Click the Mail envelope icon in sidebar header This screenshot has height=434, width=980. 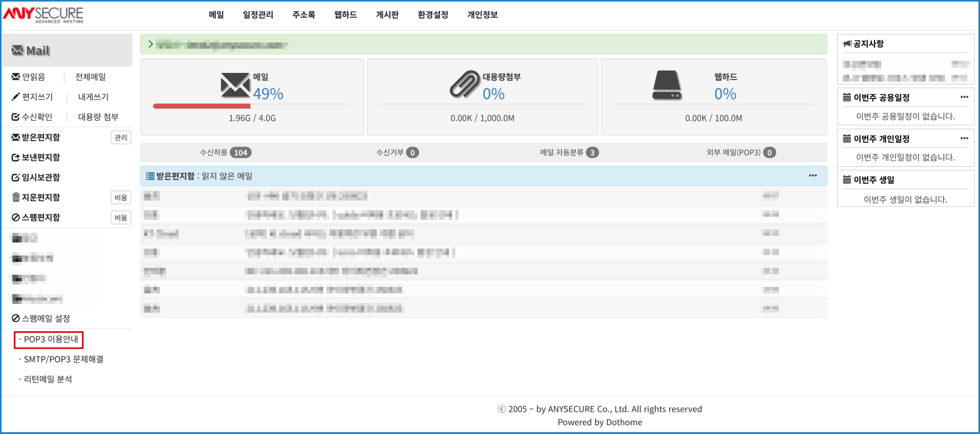pos(17,50)
